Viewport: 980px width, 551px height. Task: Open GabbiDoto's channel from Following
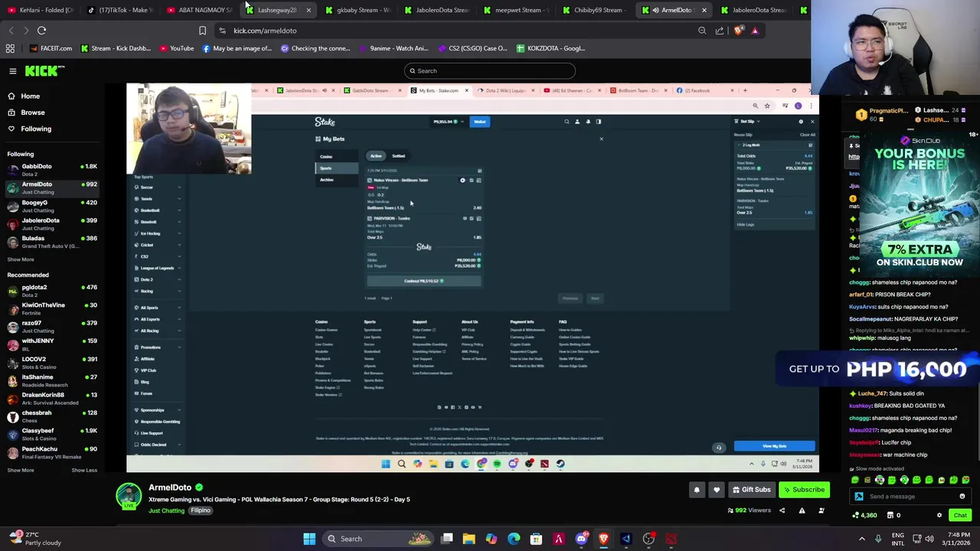pyautogui.click(x=54, y=170)
